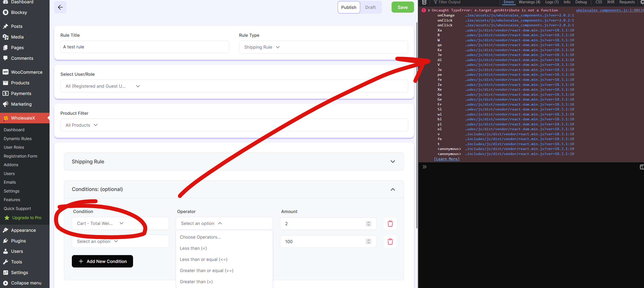Close the open Operator dropdown
This screenshot has width=644, height=288.
pos(224,223)
